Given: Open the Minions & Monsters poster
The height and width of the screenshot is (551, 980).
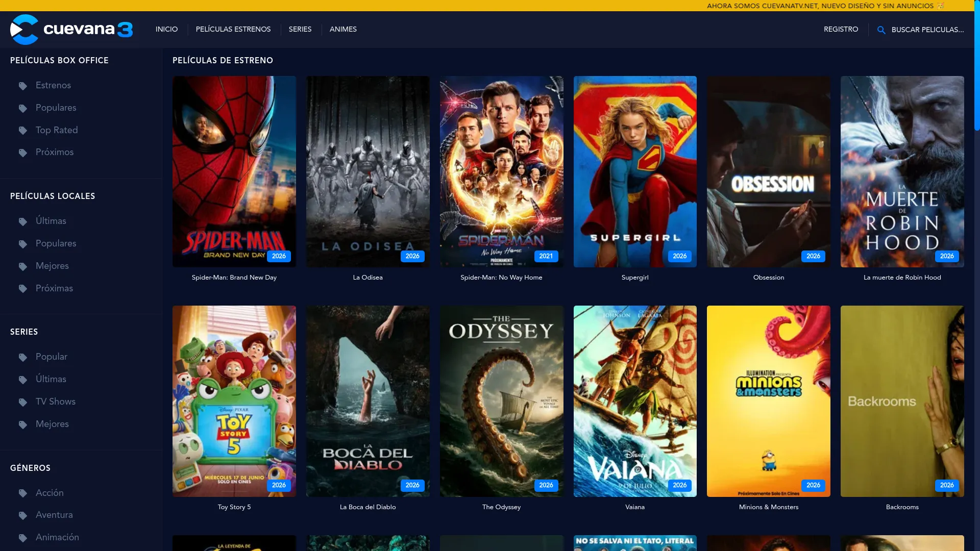Looking at the screenshot, I should 769,401.
